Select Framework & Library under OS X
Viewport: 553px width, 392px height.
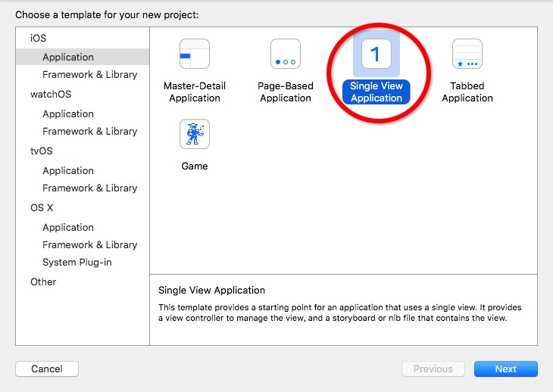[x=89, y=244]
